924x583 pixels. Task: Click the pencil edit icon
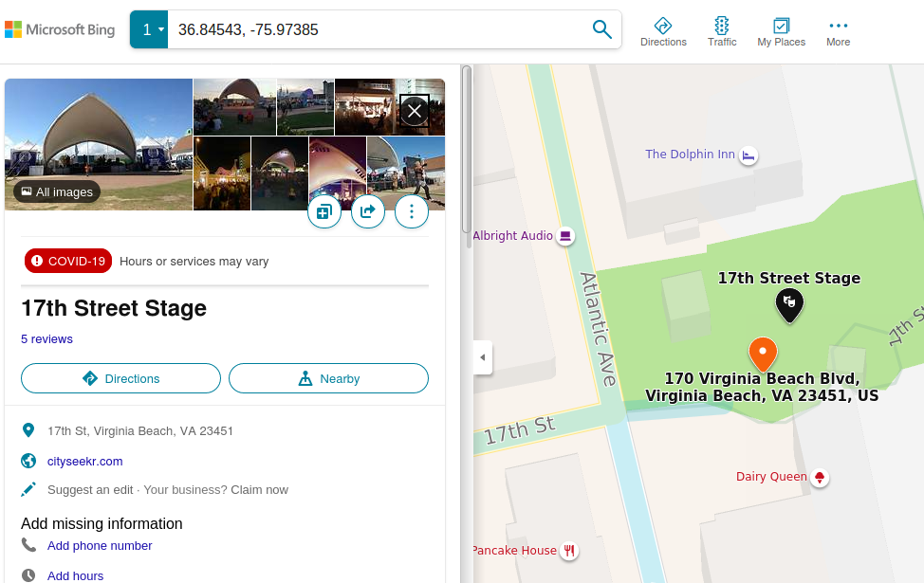(x=28, y=489)
